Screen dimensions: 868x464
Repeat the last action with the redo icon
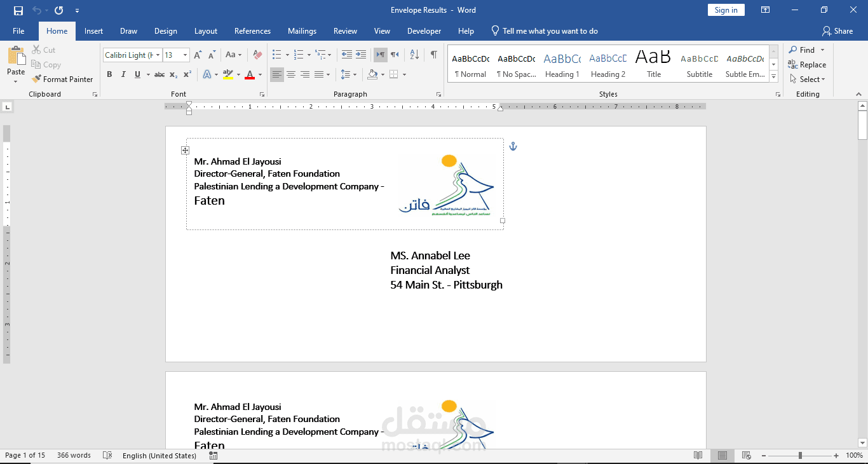point(59,10)
